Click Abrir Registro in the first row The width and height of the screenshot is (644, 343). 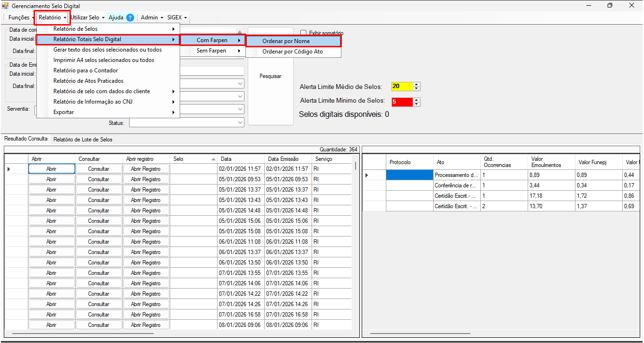[x=146, y=169]
